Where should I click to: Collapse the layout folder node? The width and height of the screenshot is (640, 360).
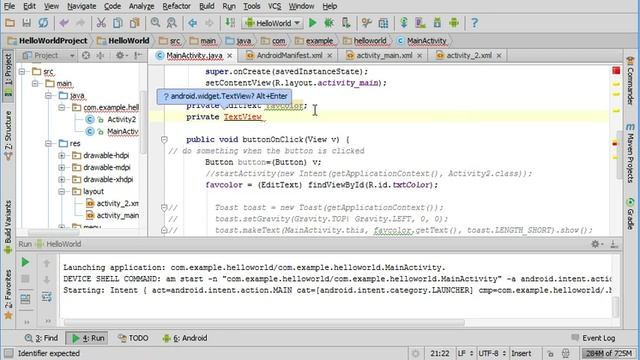[x=62, y=191]
